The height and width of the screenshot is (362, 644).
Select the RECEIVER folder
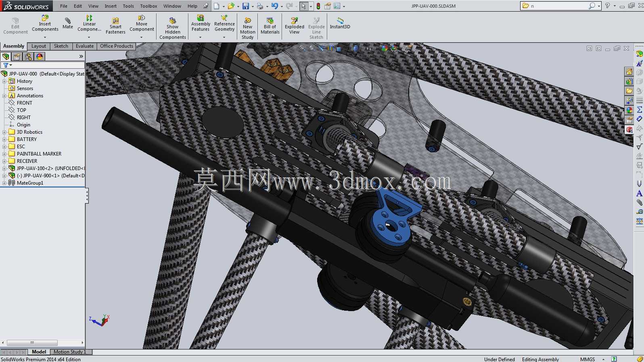[27, 161]
